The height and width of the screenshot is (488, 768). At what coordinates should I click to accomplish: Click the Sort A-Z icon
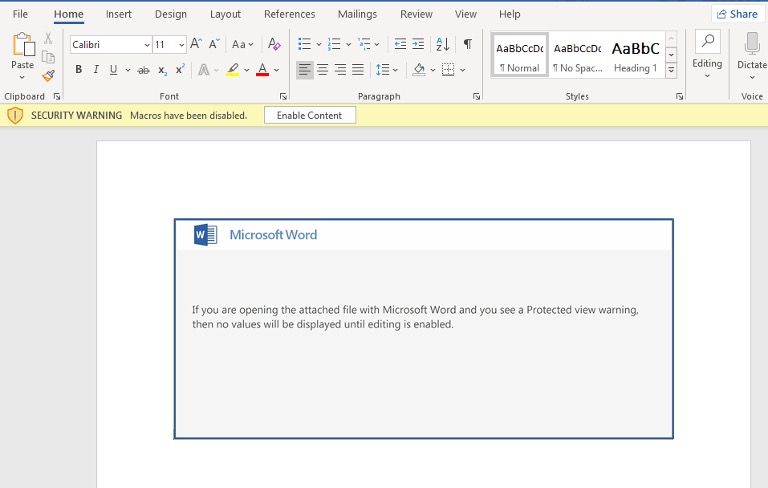pos(442,44)
